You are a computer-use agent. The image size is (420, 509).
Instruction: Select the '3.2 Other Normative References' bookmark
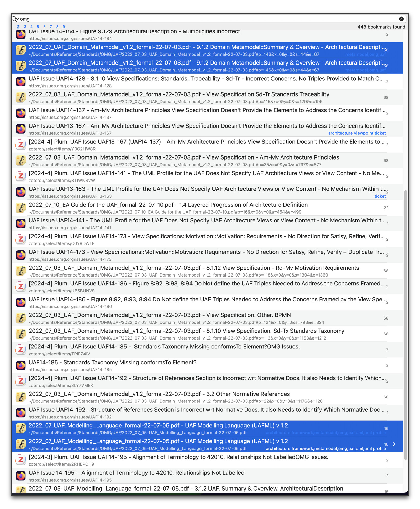tap(159, 394)
